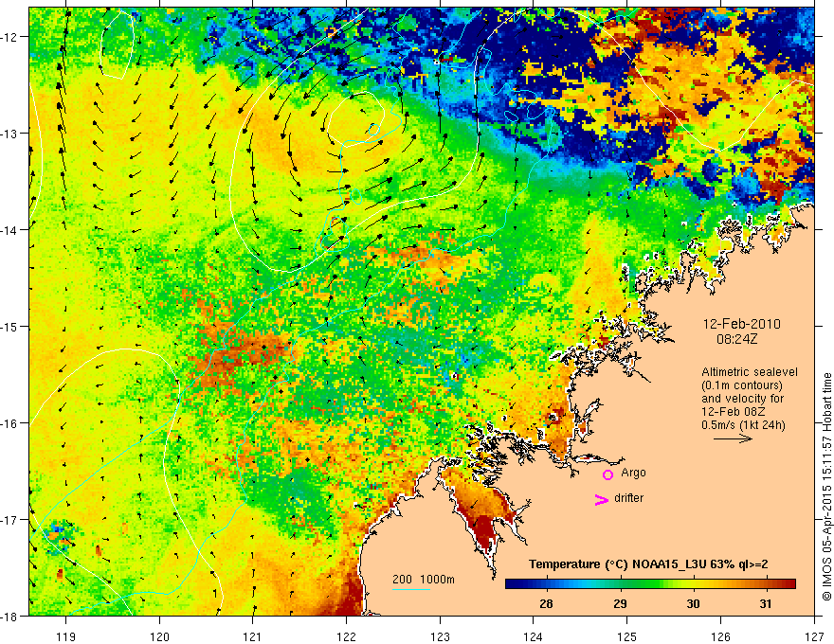Click latitude axis label -14
Screen dimensions: 834x644
pos(9,230)
